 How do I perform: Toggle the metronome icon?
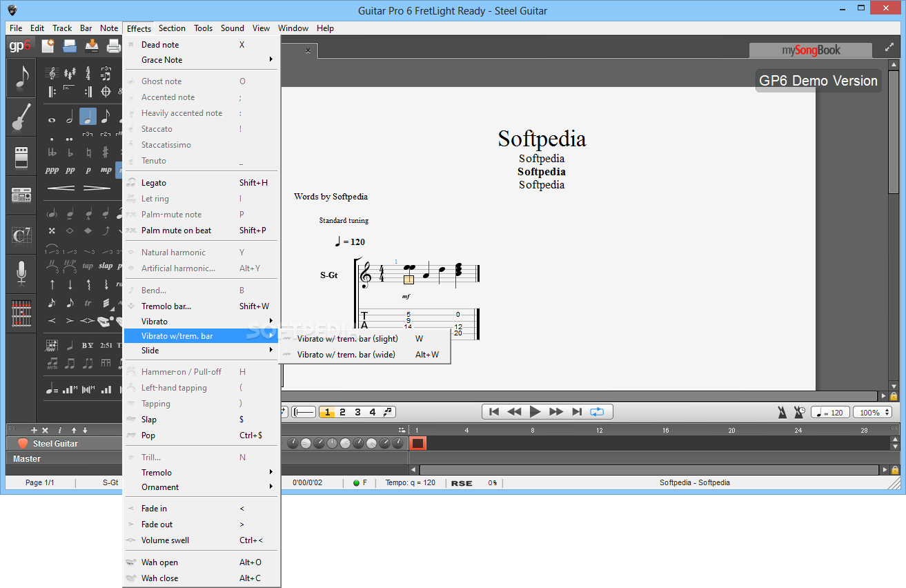pyautogui.click(x=782, y=412)
